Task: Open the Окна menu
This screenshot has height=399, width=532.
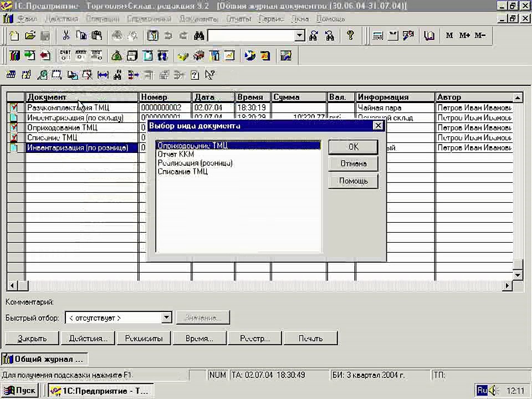Action: 300,19
